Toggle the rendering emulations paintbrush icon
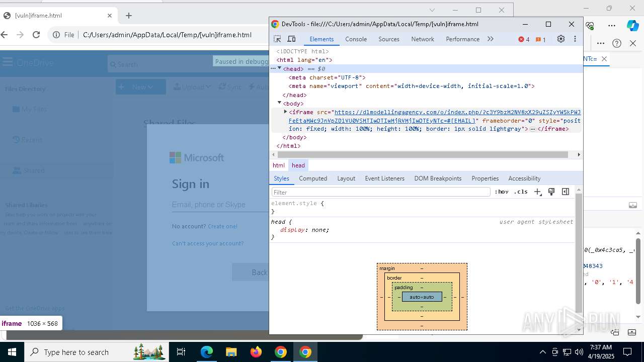The width and height of the screenshot is (644, 362). [551, 192]
